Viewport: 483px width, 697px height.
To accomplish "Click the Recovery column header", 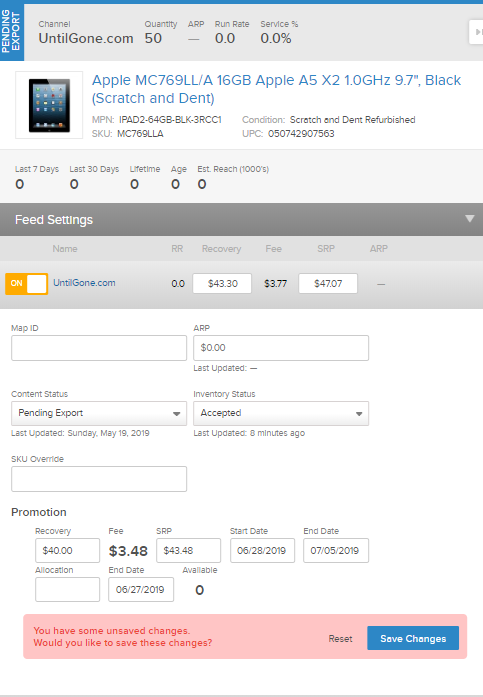I will coord(221,249).
